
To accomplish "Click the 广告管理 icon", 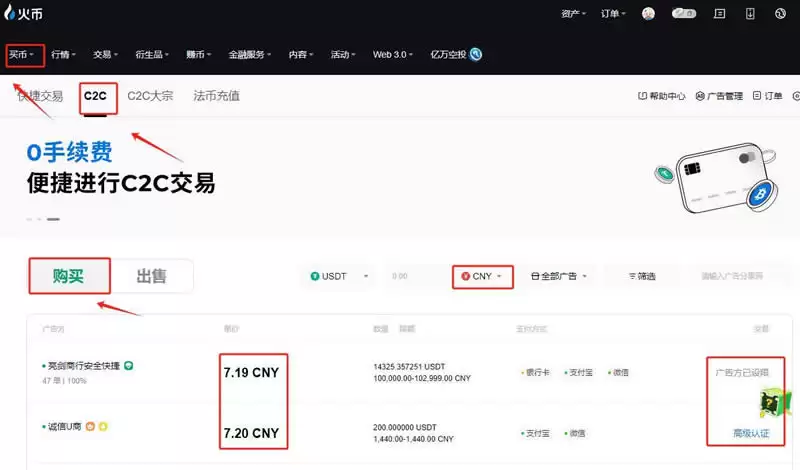I will (700, 96).
